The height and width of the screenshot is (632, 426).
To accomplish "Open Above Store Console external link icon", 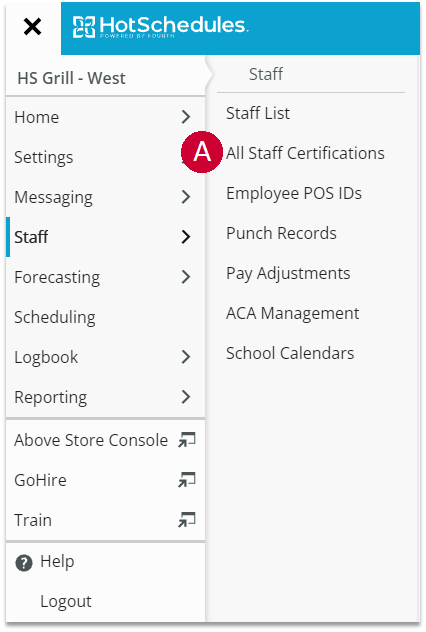I will pyautogui.click(x=187, y=440).
